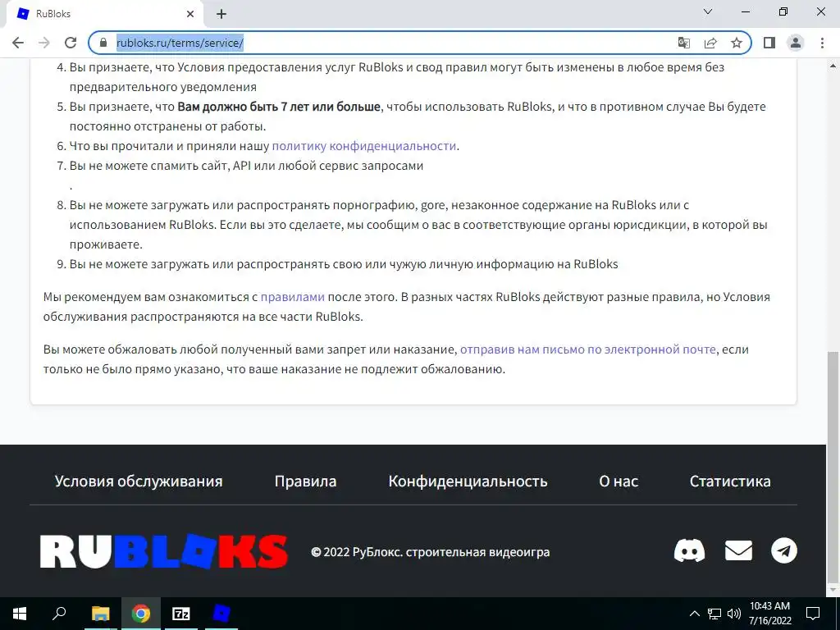The width and height of the screenshot is (840, 630).
Task: Open Windows taskbar search
Action: click(59, 614)
